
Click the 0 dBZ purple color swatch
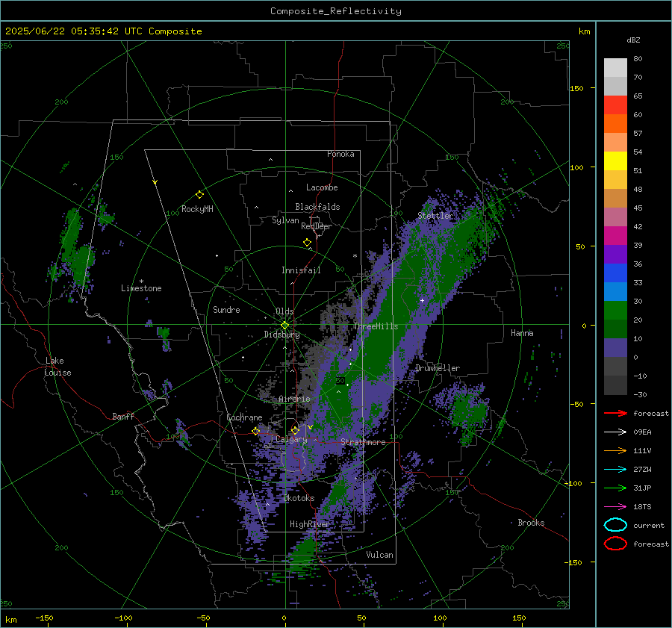point(615,348)
